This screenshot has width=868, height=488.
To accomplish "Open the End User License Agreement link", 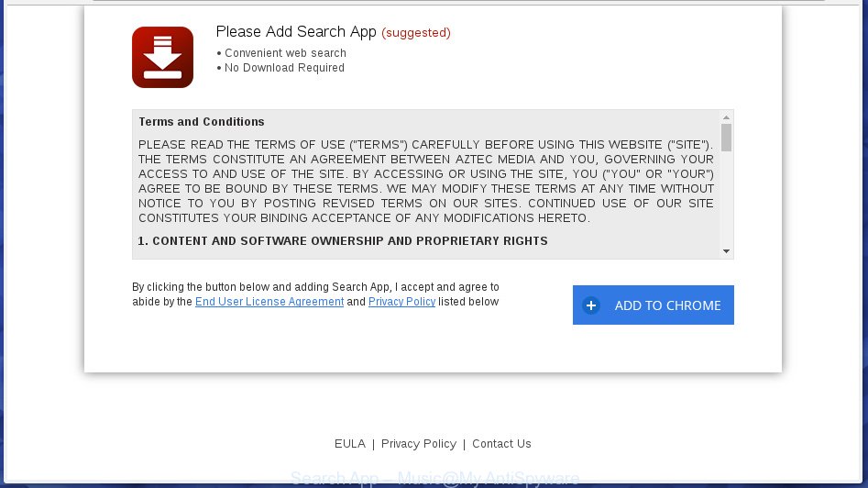I will 269,302.
